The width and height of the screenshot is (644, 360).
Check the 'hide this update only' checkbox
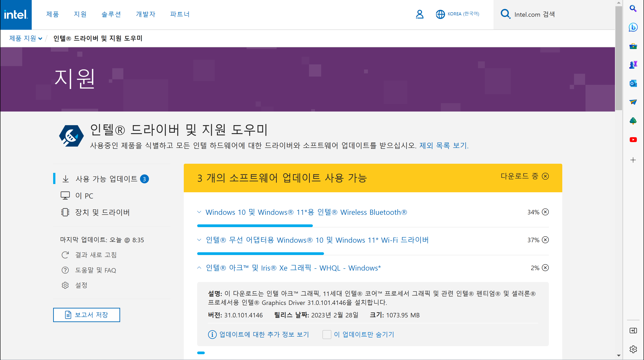click(x=326, y=334)
